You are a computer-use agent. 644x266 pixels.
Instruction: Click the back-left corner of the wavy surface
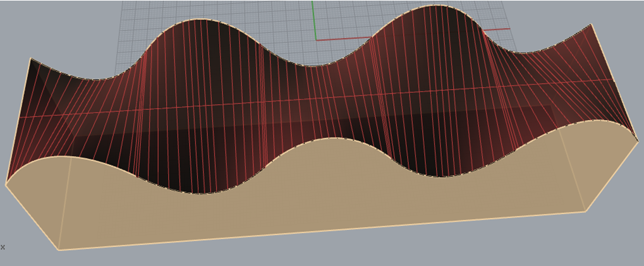(30, 58)
